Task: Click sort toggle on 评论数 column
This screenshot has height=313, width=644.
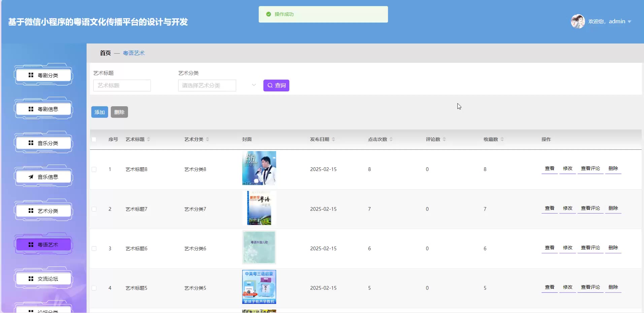Action: 444,139
